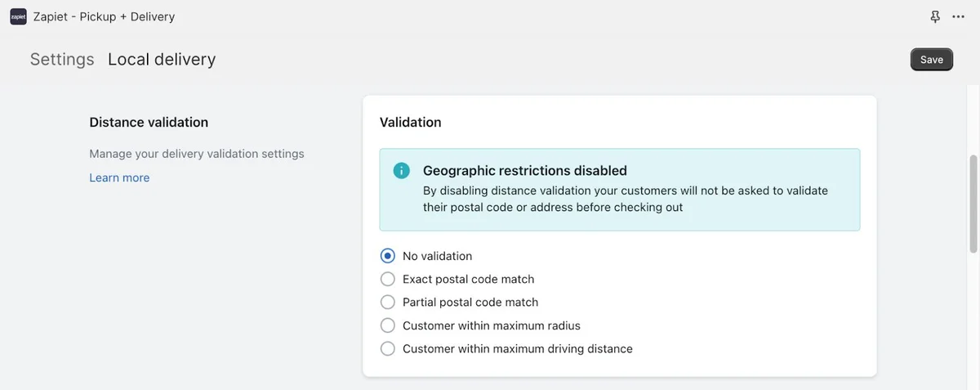This screenshot has width=980, height=390.
Task: Click the blue info icon in banner
Action: click(x=401, y=171)
